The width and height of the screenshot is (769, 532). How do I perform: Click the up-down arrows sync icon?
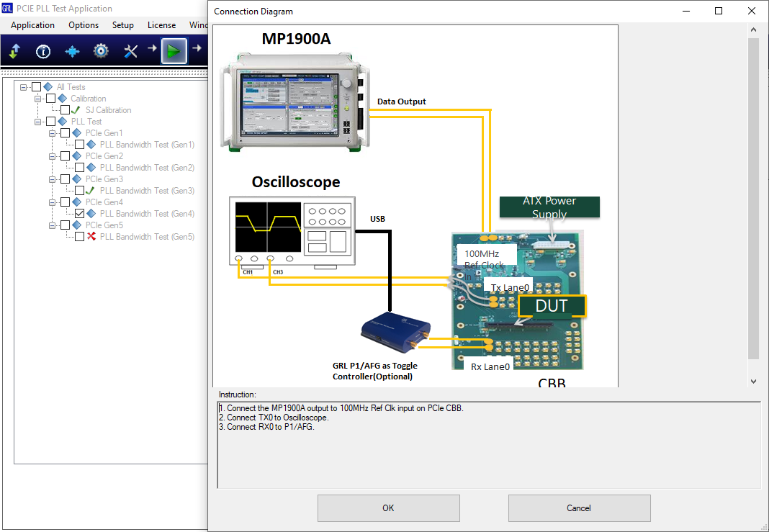click(15, 51)
